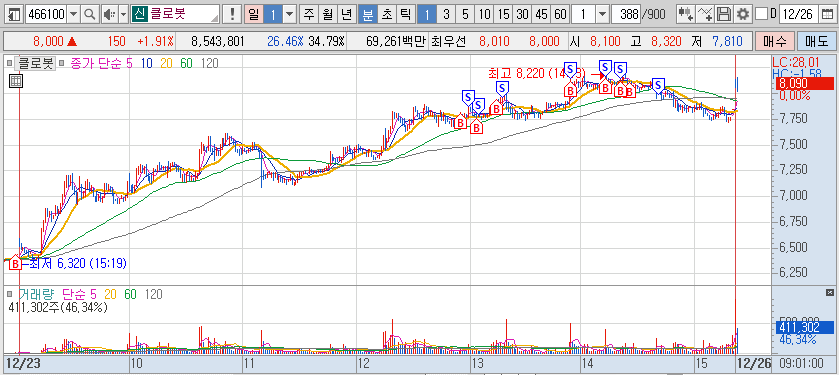Screen dimensions: 839x375
Task: Expand the stock code 466100 dropdown
Action: click(x=74, y=14)
